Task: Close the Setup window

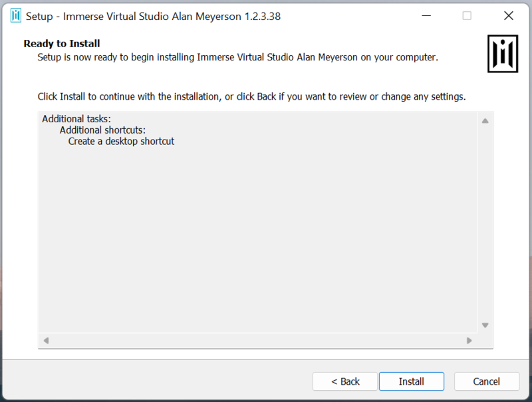Action: click(x=508, y=16)
